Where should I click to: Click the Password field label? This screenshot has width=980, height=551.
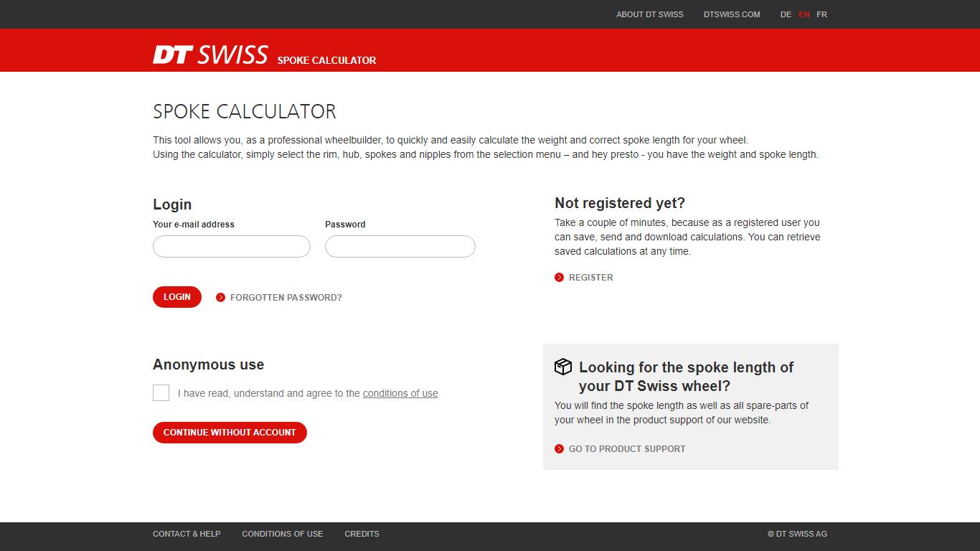[x=345, y=225]
